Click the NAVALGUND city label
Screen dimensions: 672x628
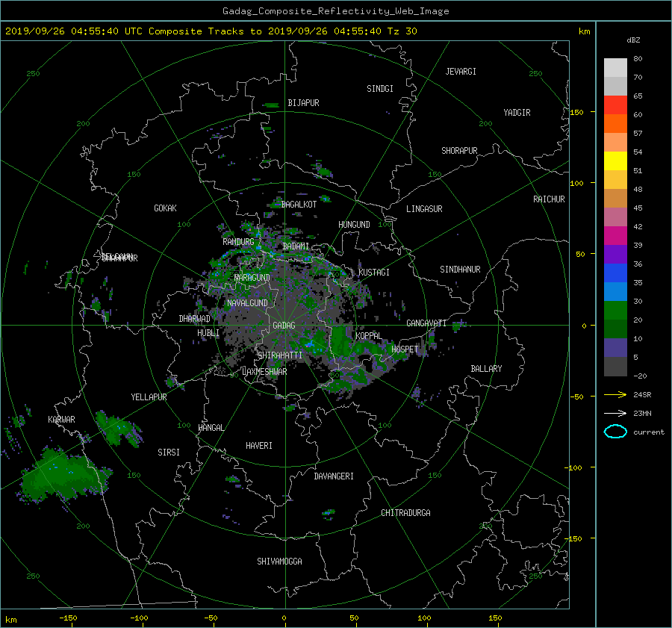[x=247, y=303]
